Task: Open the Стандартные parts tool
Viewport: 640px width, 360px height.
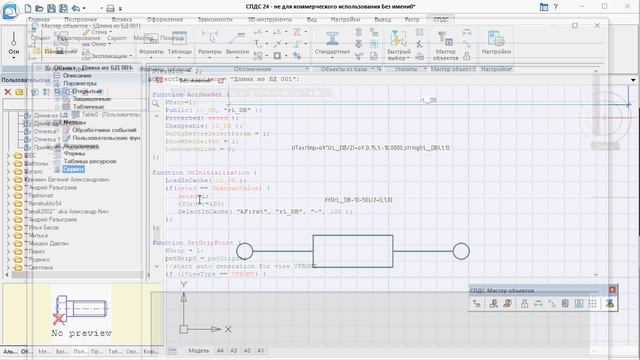Action: coord(332,44)
